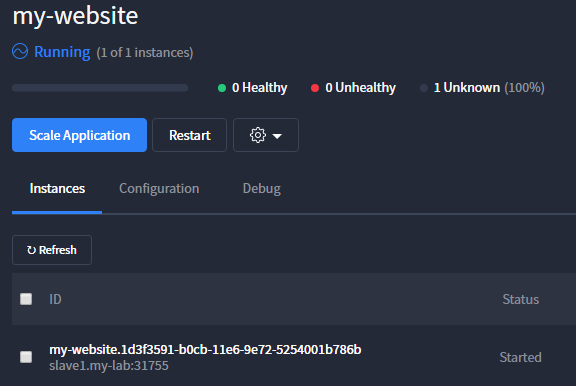
Task: Toggle the select-all checkbox in header
Action: 26,299
